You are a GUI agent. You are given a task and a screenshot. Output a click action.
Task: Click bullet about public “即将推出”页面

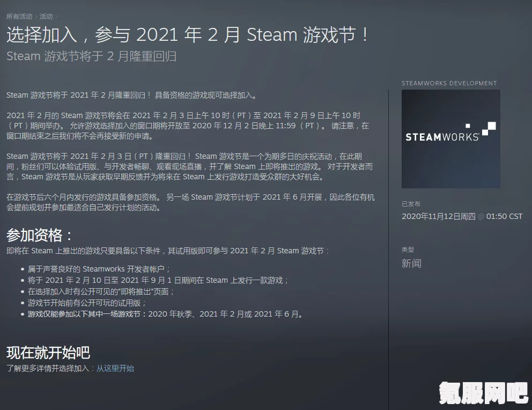tap(101, 291)
